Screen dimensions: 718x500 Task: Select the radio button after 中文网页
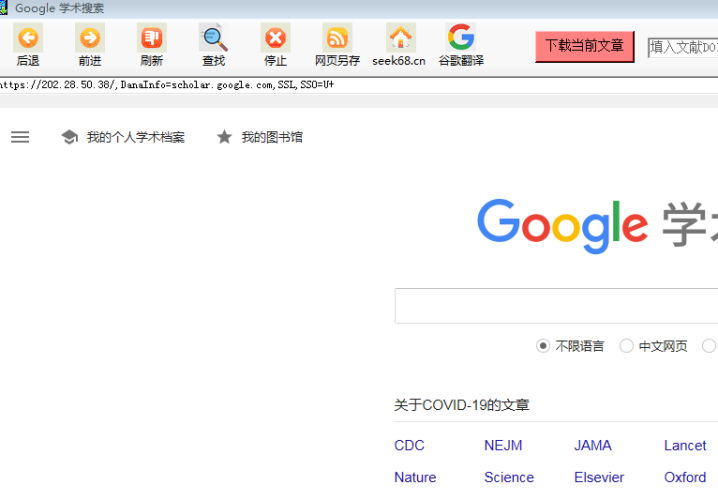coord(709,346)
